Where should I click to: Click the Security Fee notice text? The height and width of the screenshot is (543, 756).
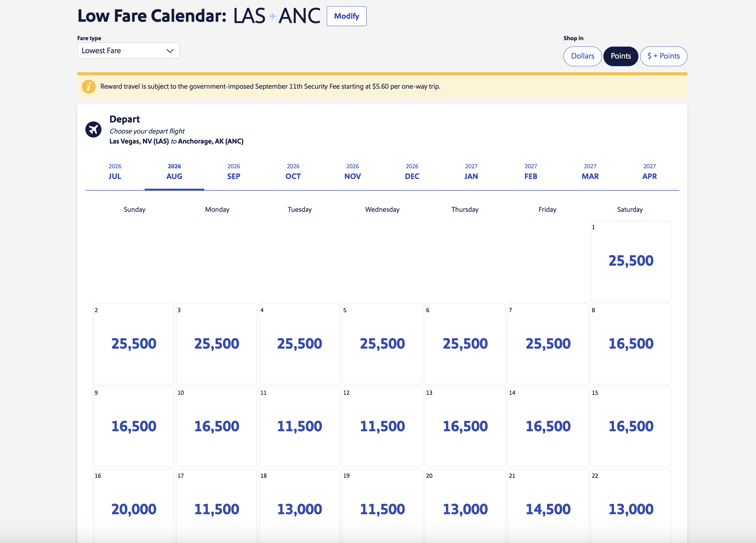(270, 86)
